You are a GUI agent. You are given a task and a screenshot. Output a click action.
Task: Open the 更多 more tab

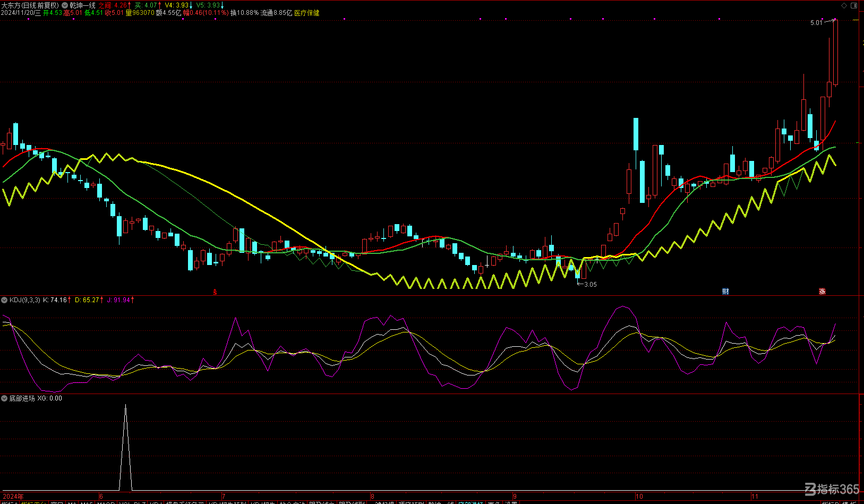(x=494, y=502)
